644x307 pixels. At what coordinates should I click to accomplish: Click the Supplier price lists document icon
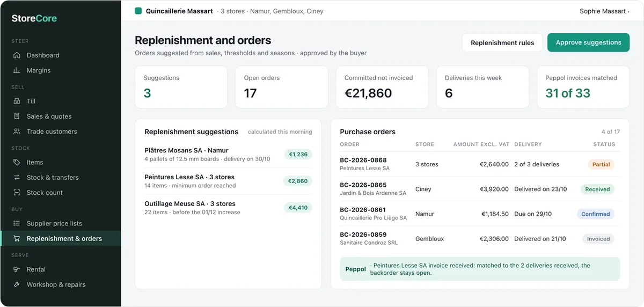(17, 223)
